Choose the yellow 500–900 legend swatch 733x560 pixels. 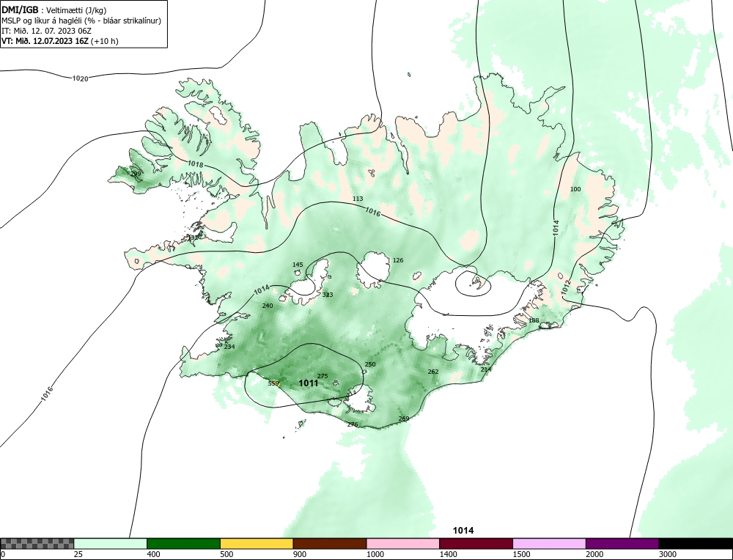[257, 544]
